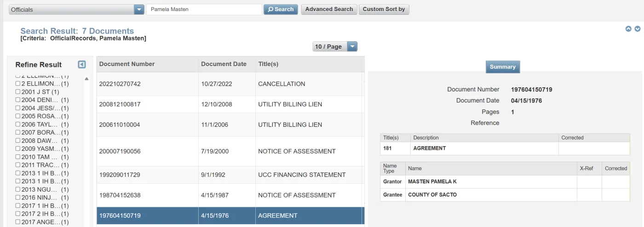Open the 10 / Page size dropdown
644x227 pixels.
coord(352,46)
